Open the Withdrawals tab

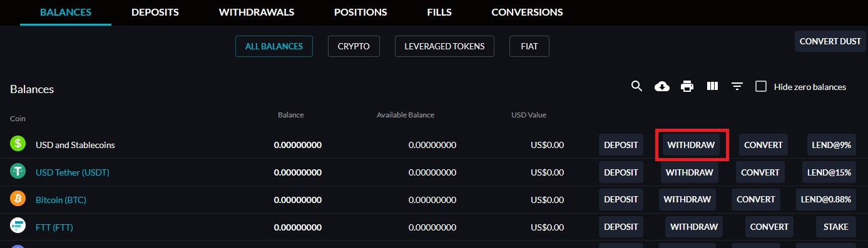point(257,12)
